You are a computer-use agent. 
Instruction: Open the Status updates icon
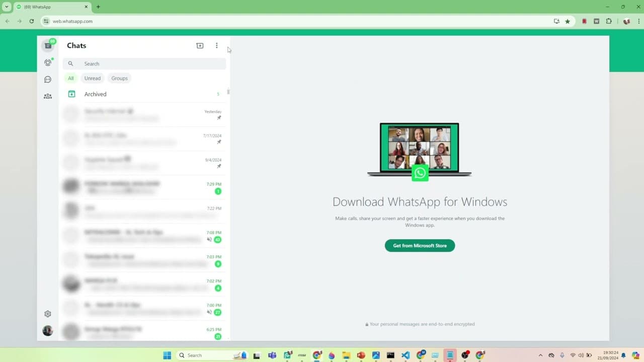(x=48, y=62)
